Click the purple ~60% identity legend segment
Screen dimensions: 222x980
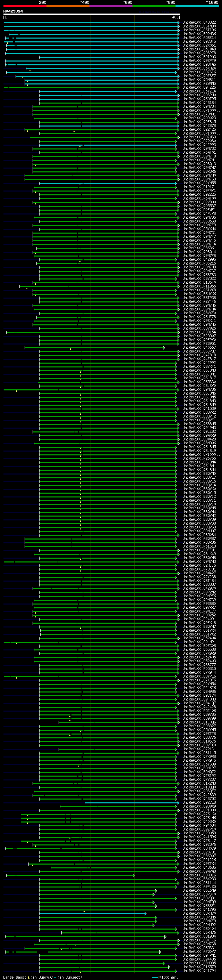click(111, 6)
